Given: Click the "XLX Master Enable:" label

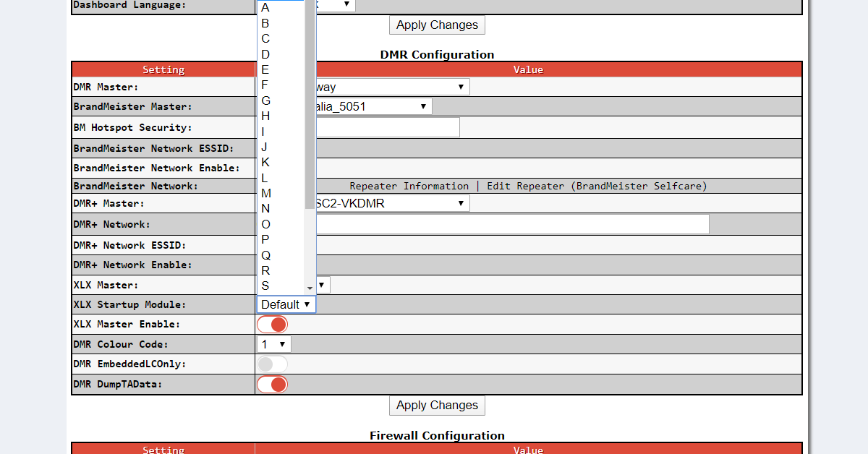Looking at the screenshot, I should (x=127, y=324).
